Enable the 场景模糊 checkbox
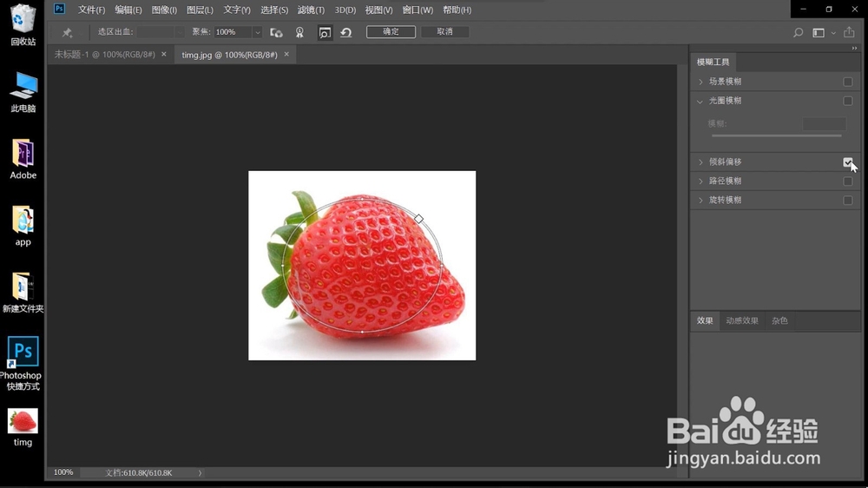 (847, 82)
